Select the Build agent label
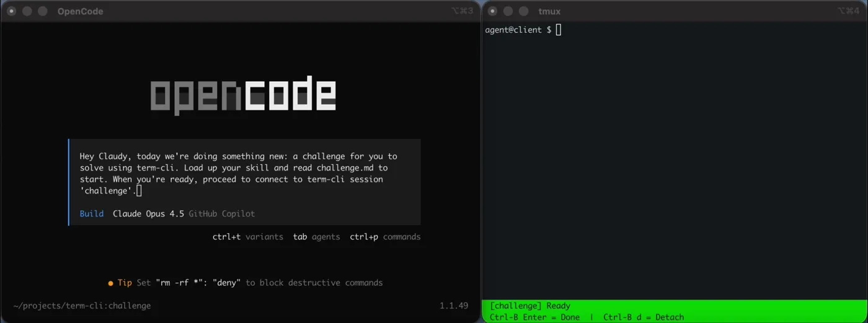 point(92,213)
